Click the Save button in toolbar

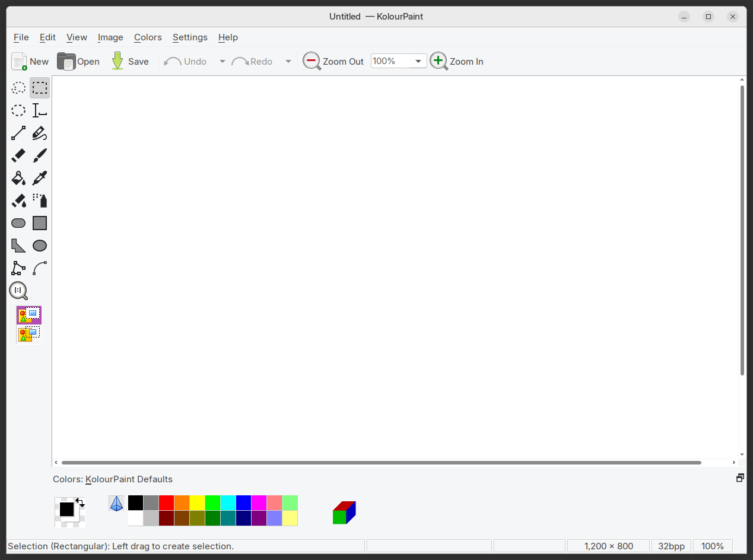130,62
